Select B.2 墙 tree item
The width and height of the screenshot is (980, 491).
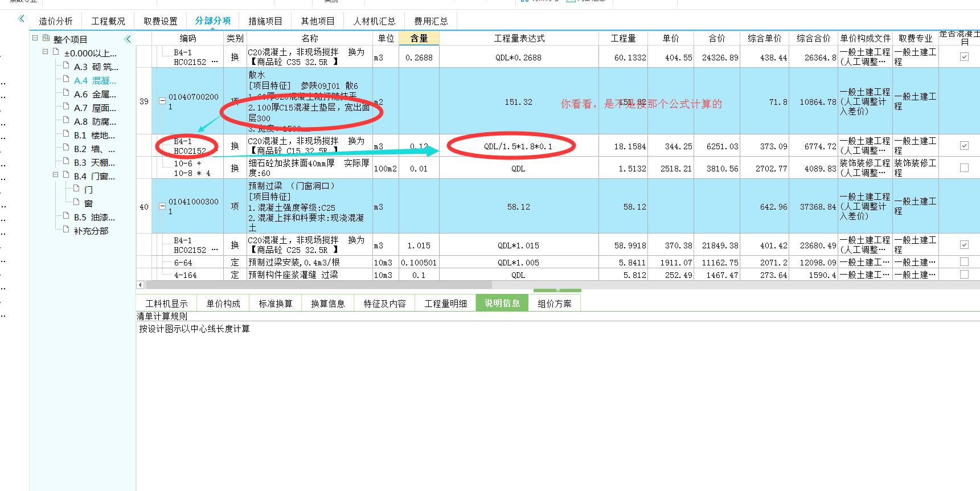(x=94, y=149)
